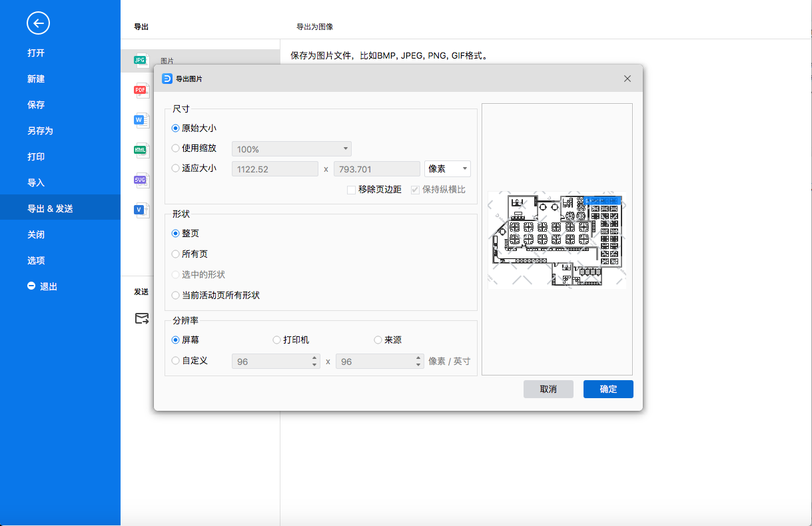812x526 pixels.
Task: Choose 自定义 resolution option
Action: (176, 361)
